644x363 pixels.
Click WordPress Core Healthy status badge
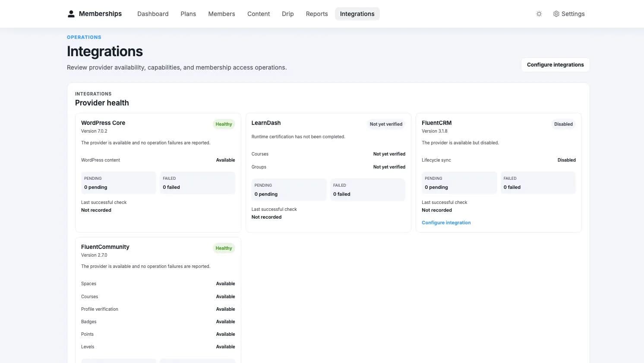[224, 124]
